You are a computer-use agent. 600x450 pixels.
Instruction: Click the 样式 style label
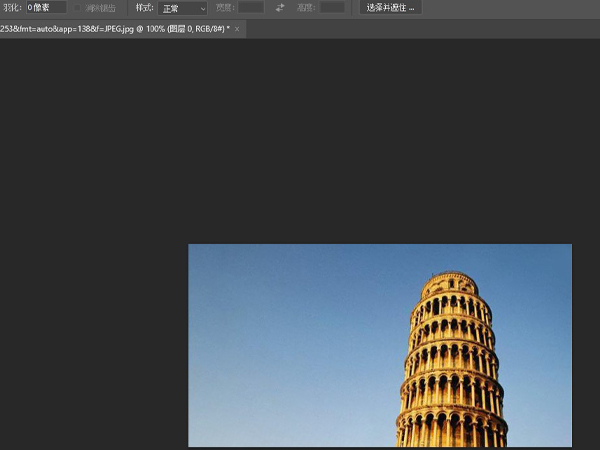(x=144, y=8)
